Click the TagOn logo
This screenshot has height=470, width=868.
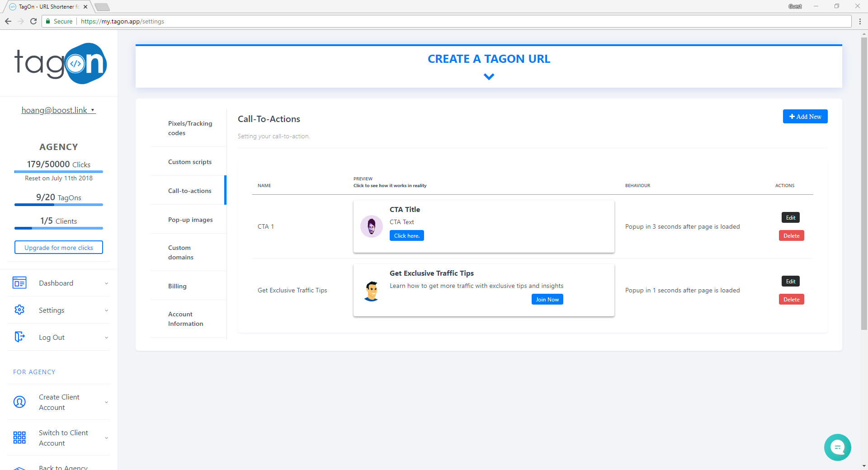pyautogui.click(x=61, y=63)
